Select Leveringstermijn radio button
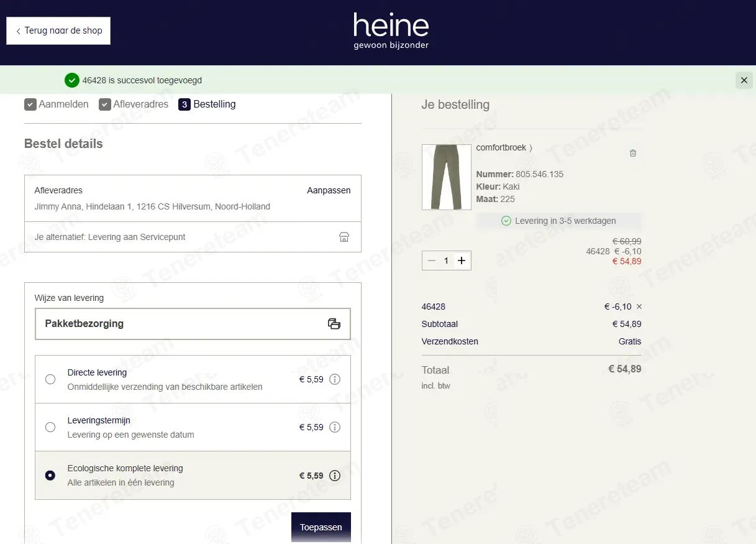 [50, 427]
